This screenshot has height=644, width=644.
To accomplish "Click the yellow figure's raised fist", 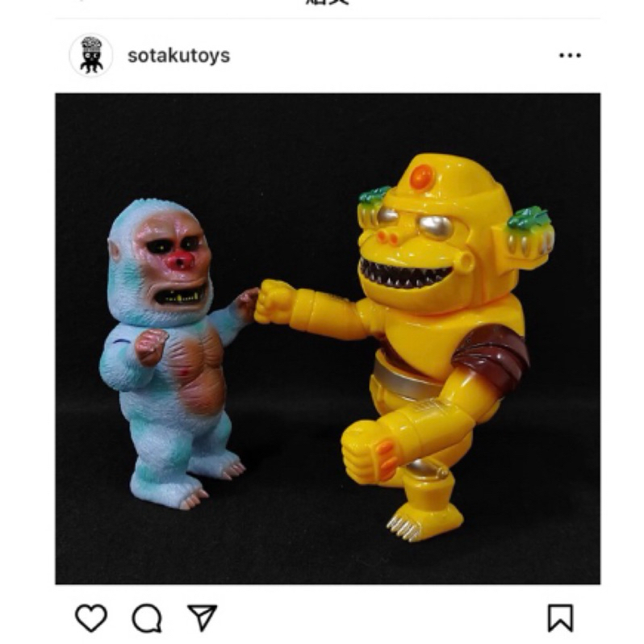I will [x=274, y=302].
